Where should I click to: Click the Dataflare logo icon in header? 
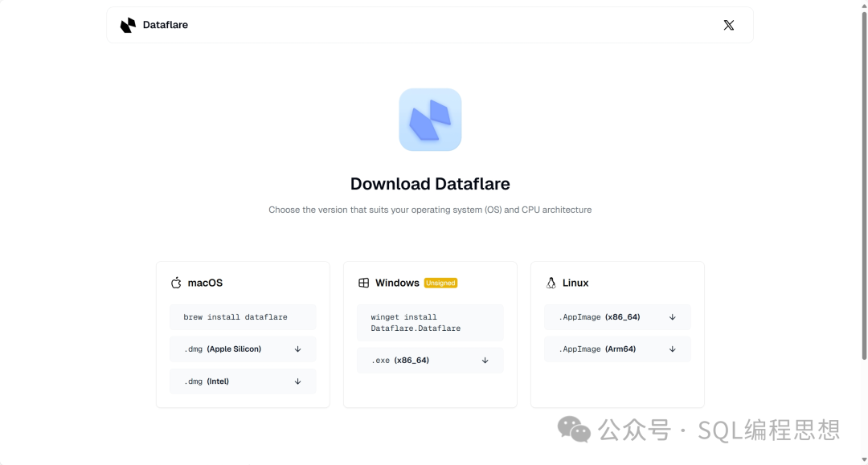(128, 25)
